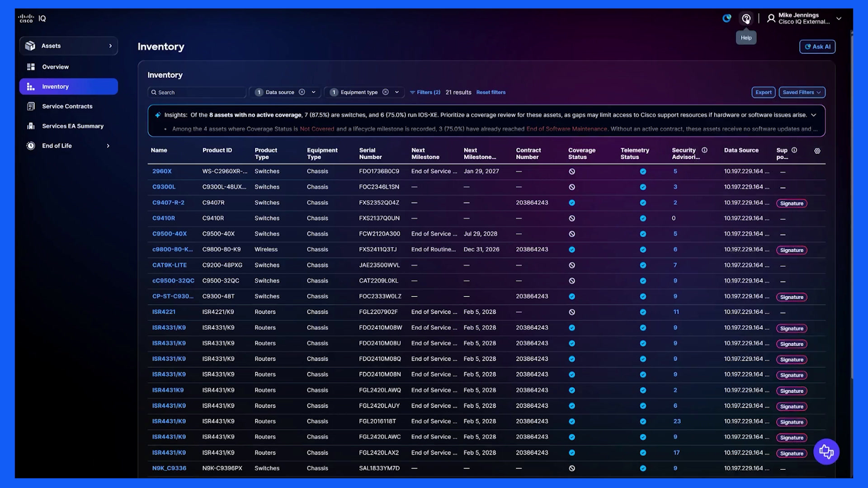Click Security Advisories info icon
This screenshot has height=488, width=868.
point(704,150)
